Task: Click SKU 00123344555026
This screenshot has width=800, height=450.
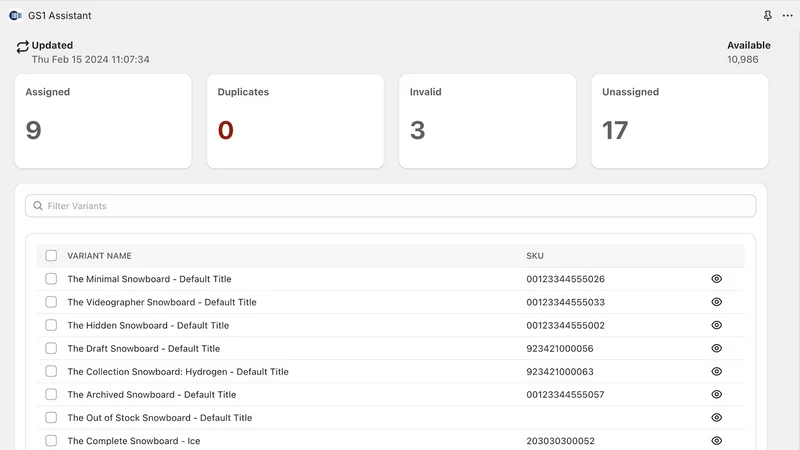Action: point(565,279)
